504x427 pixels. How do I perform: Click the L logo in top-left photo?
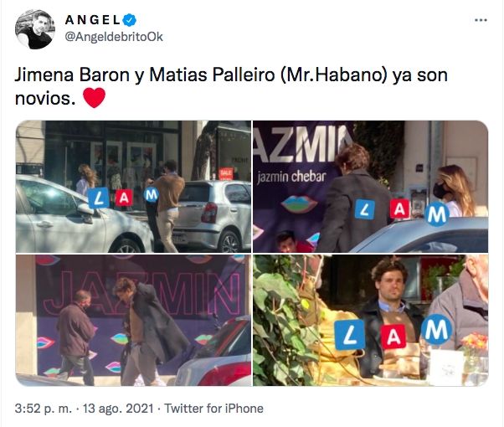99,198
